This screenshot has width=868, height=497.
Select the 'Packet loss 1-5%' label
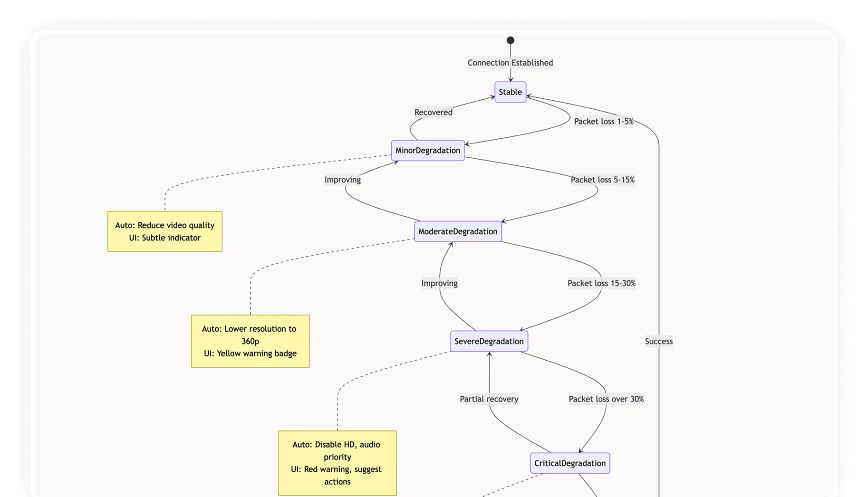[x=604, y=121]
